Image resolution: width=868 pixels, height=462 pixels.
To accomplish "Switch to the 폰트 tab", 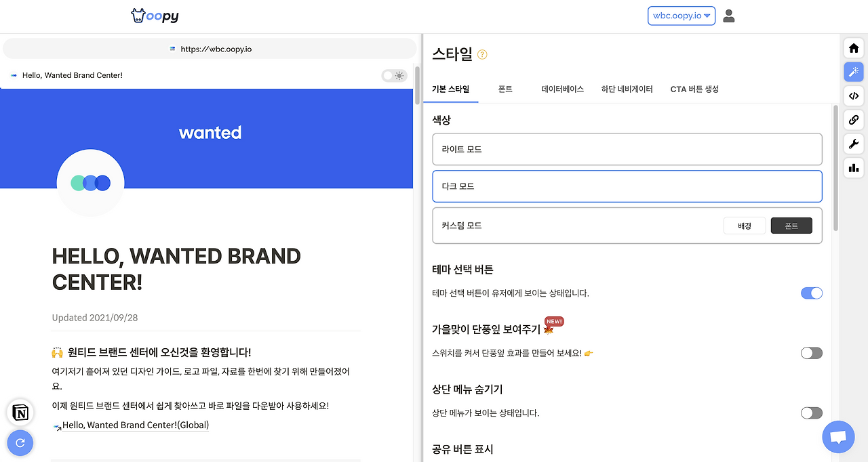I will [505, 89].
